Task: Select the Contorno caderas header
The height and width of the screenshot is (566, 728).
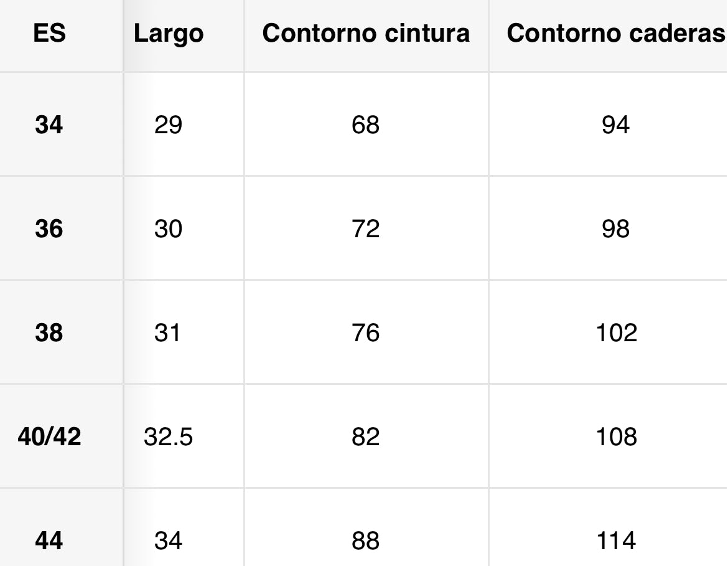Action: tap(615, 34)
